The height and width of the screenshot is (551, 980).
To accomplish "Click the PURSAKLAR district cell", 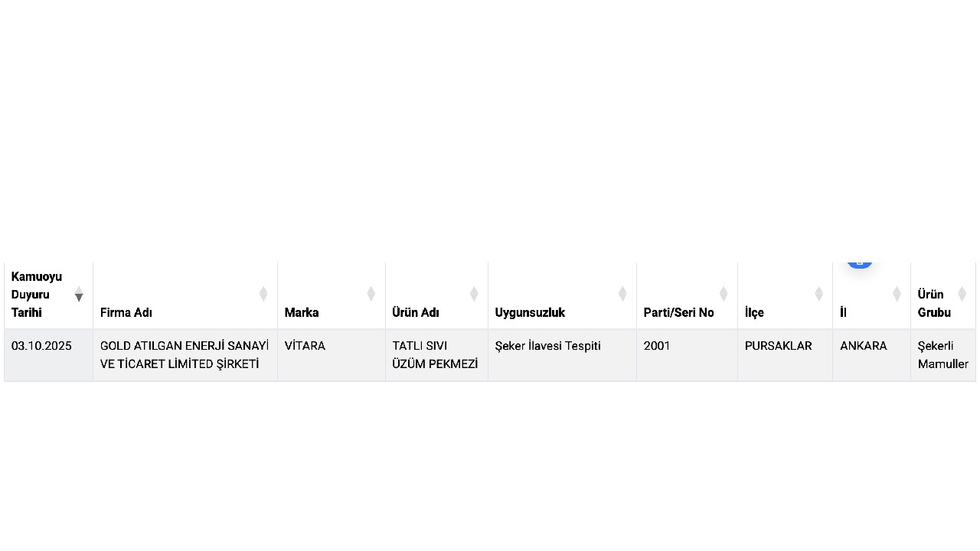I will click(778, 346).
